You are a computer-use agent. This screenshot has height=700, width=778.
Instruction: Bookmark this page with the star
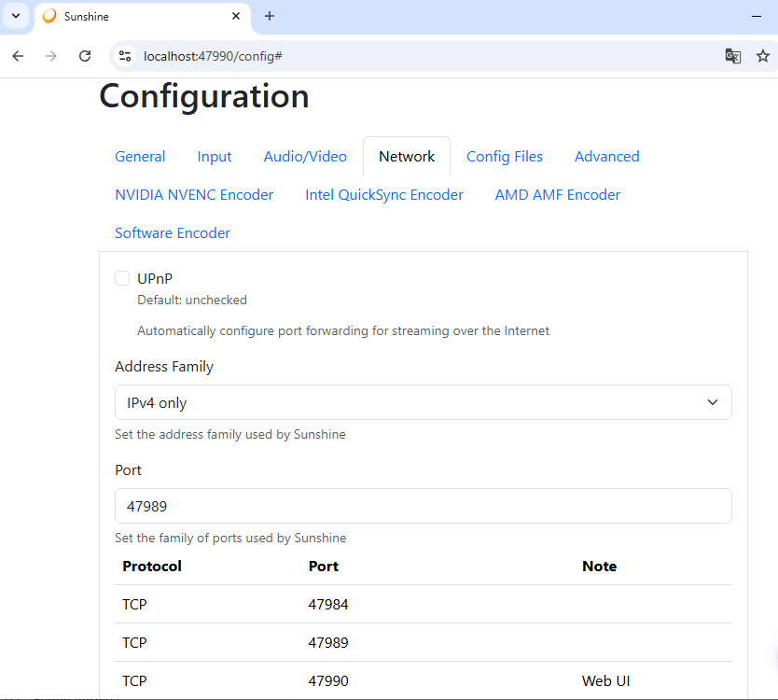pyautogui.click(x=763, y=56)
